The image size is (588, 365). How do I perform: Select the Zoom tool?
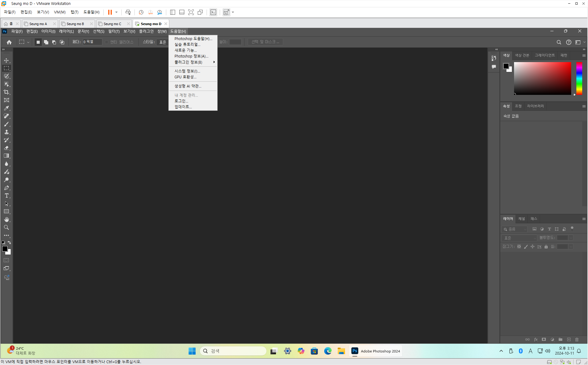[6, 227]
